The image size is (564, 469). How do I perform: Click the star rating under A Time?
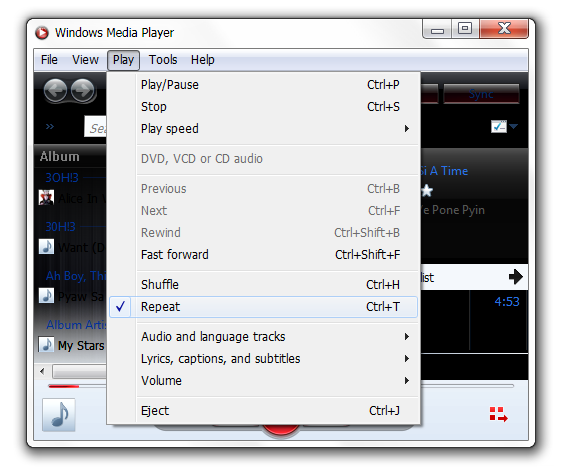427,191
